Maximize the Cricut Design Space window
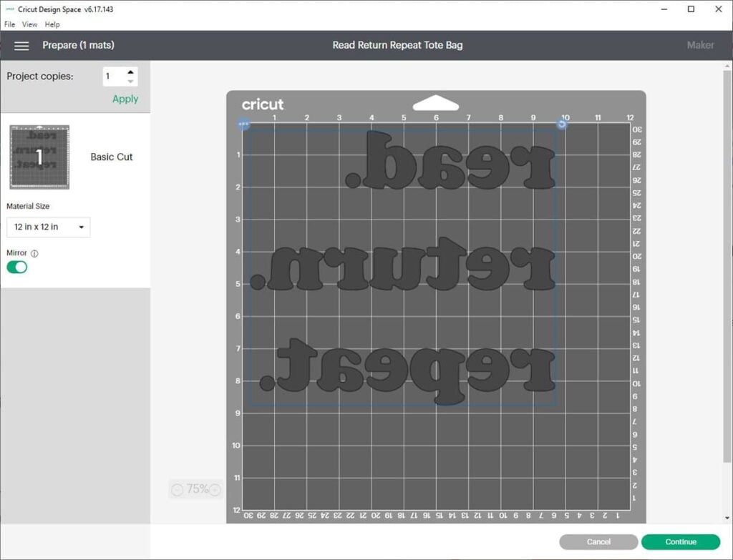 691,9
